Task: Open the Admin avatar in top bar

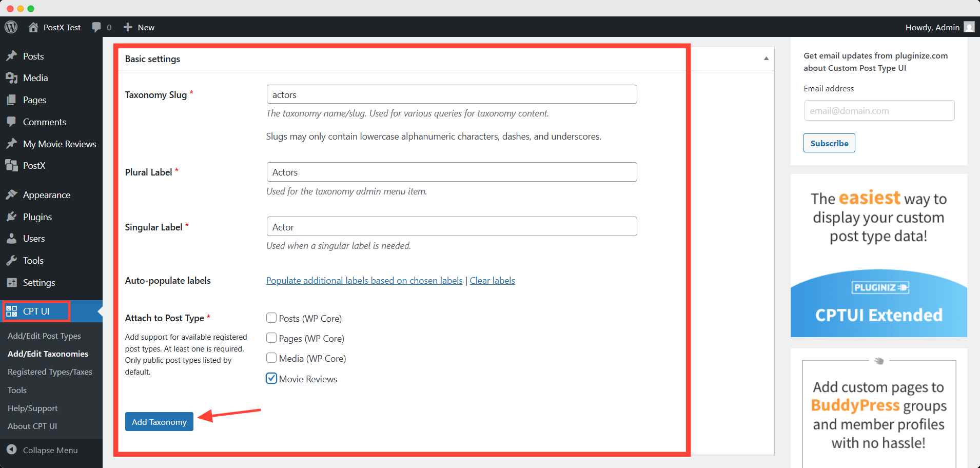Action: 969,27
